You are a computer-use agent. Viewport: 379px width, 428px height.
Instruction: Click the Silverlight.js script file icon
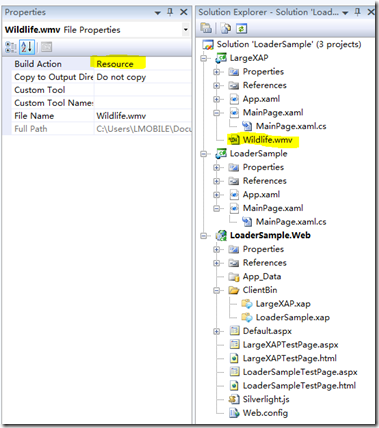[234, 399]
